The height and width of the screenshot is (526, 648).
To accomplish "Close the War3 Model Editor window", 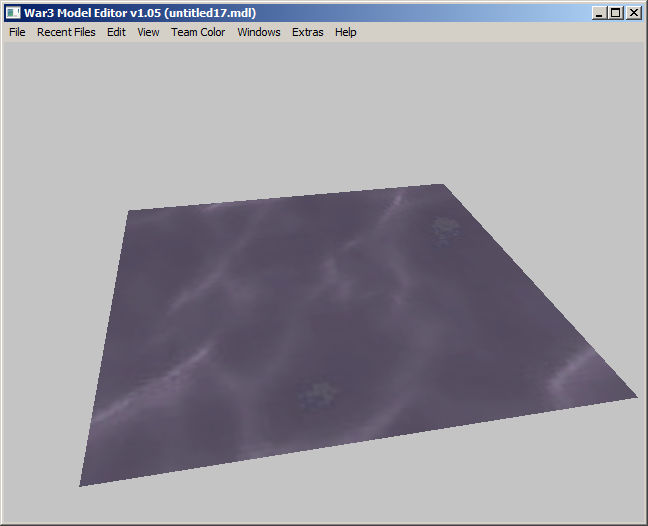I will pos(634,13).
